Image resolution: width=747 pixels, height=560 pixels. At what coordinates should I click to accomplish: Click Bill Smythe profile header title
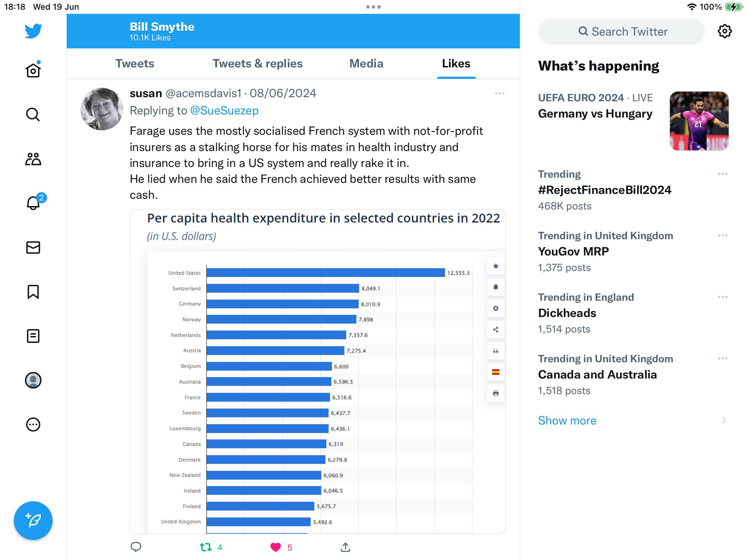coord(162,27)
